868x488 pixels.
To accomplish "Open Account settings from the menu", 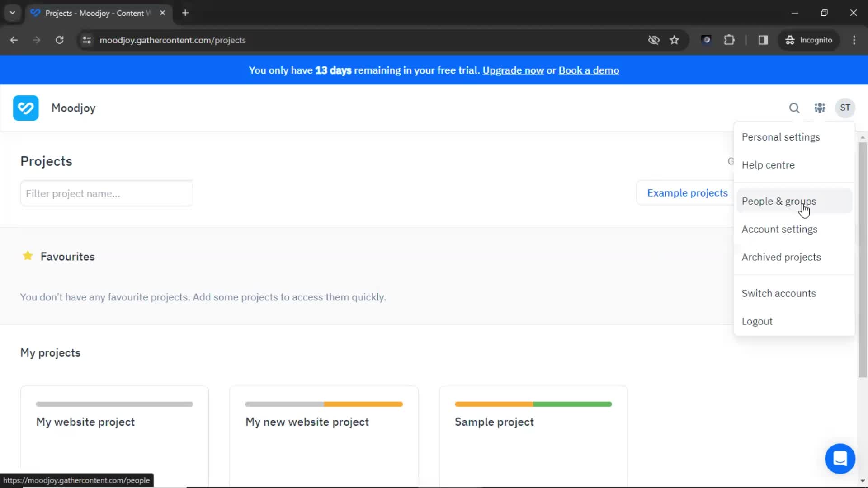I will tap(794, 229).
